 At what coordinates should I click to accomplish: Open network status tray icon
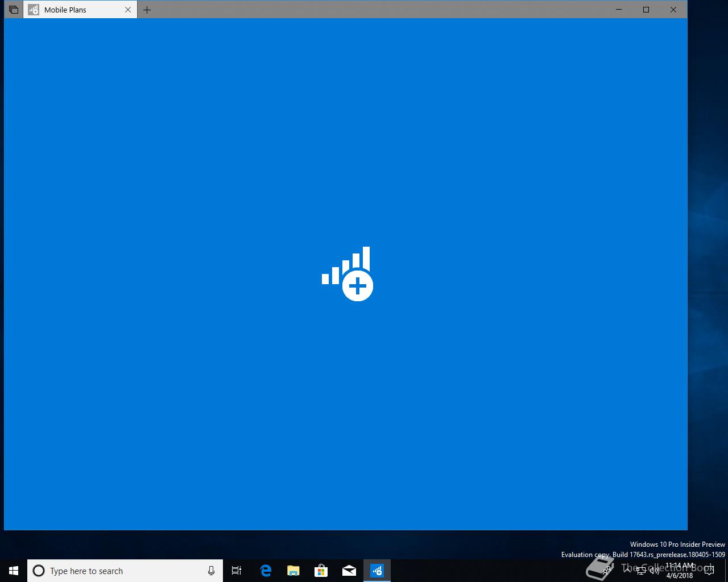pyautogui.click(x=641, y=571)
